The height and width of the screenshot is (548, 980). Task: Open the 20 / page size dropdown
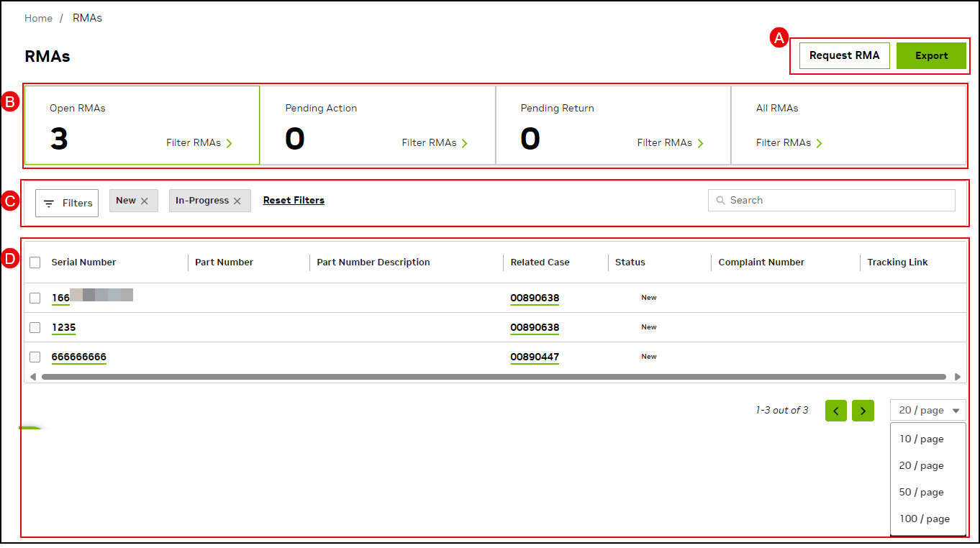[x=928, y=411]
